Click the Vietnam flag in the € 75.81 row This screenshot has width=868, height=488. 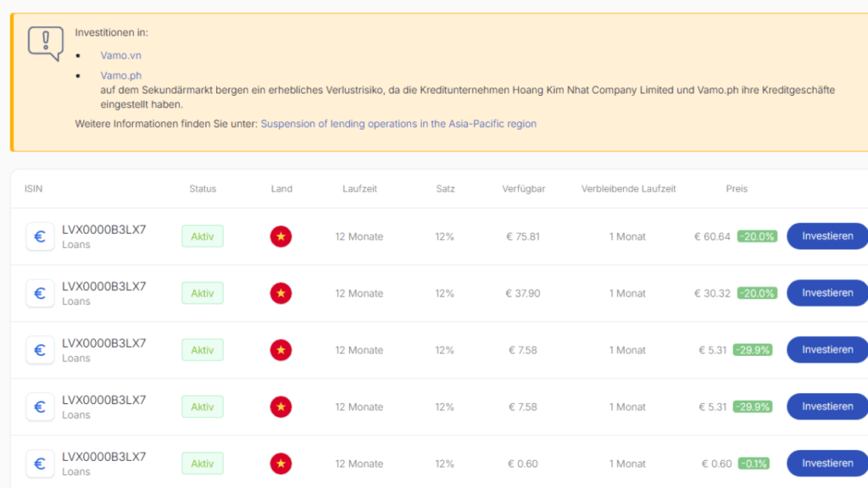coord(281,236)
